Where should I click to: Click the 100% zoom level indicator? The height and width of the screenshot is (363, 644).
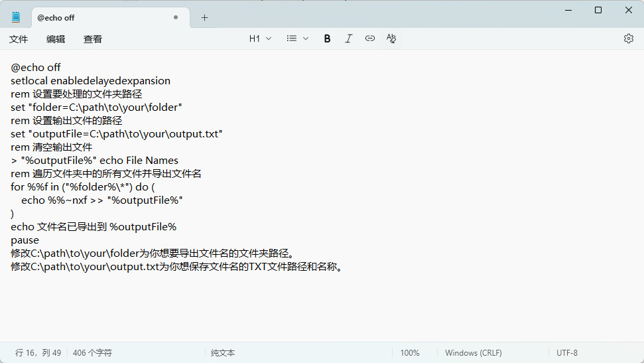(x=410, y=353)
